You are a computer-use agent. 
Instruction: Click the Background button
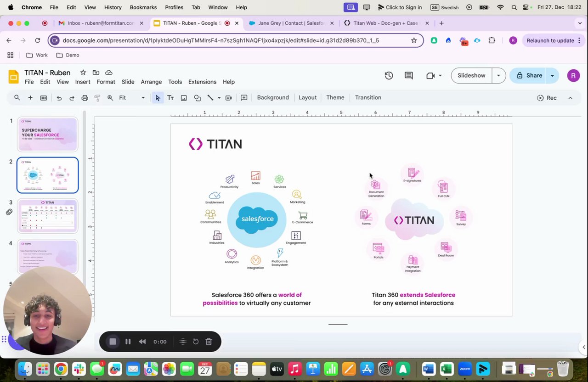273,98
